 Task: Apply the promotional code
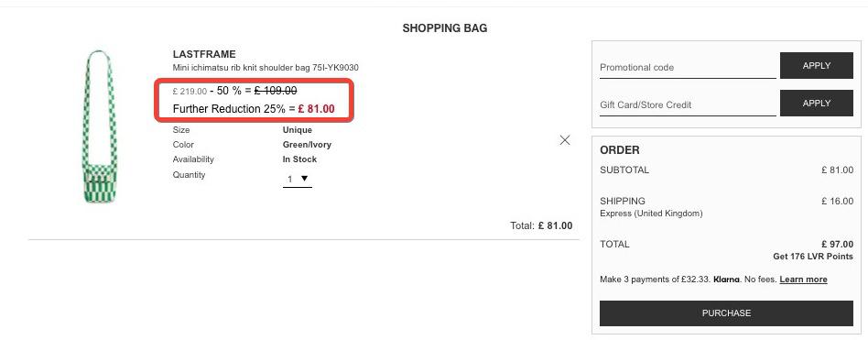point(817,65)
